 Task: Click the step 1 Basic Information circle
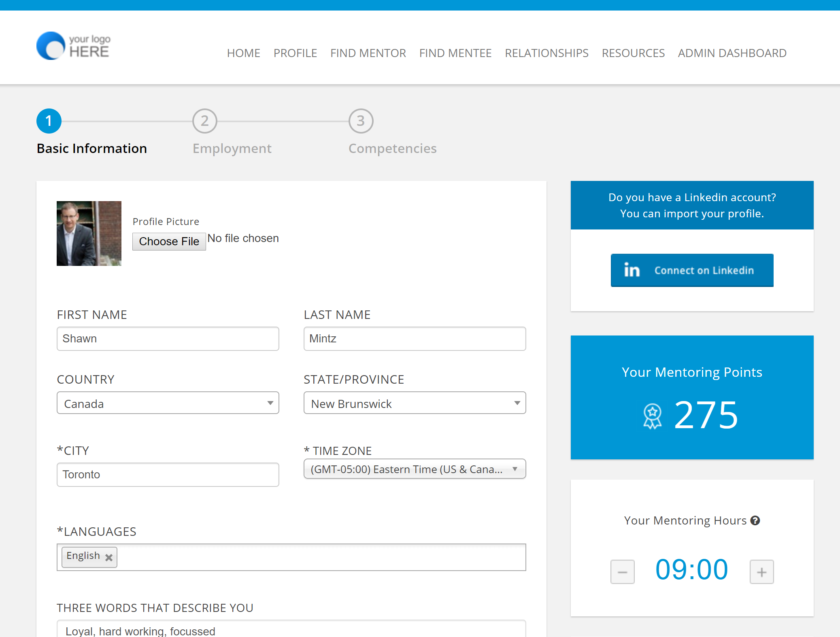49,121
